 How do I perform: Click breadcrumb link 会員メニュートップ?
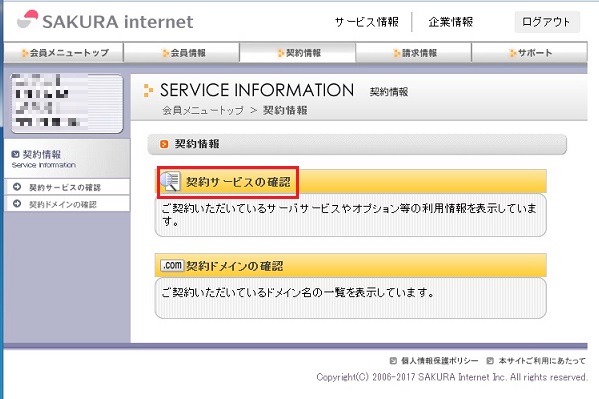click(x=203, y=110)
